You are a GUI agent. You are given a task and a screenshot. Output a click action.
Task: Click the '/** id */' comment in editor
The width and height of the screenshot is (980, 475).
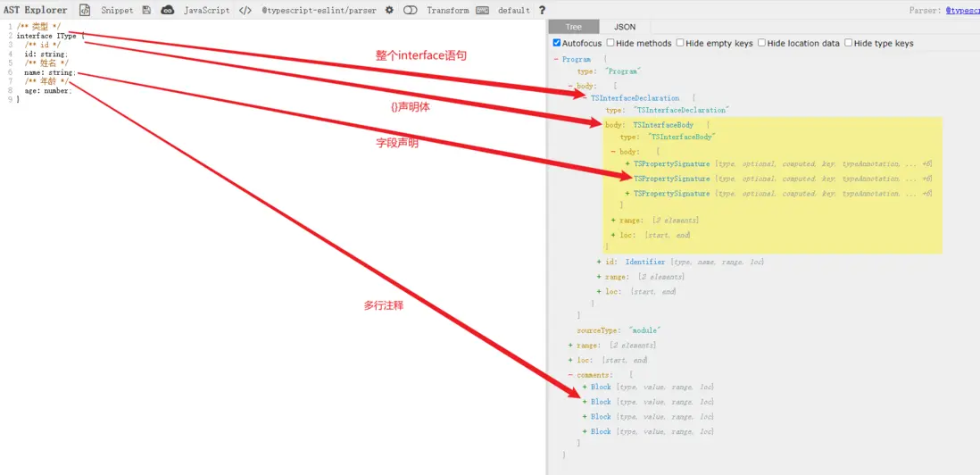pos(43,45)
